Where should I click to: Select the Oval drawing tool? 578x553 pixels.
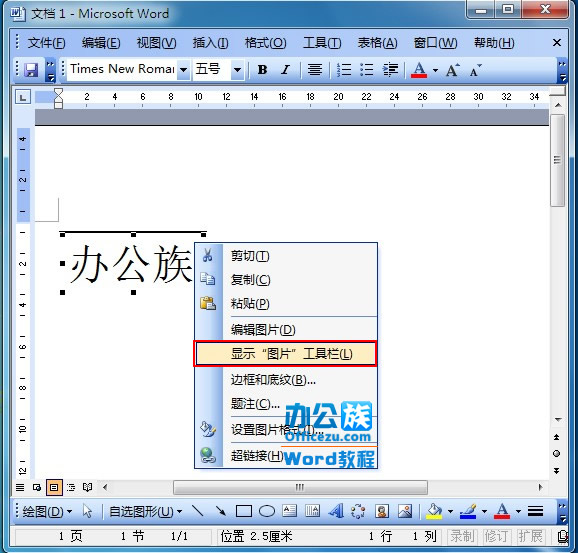(x=267, y=511)
